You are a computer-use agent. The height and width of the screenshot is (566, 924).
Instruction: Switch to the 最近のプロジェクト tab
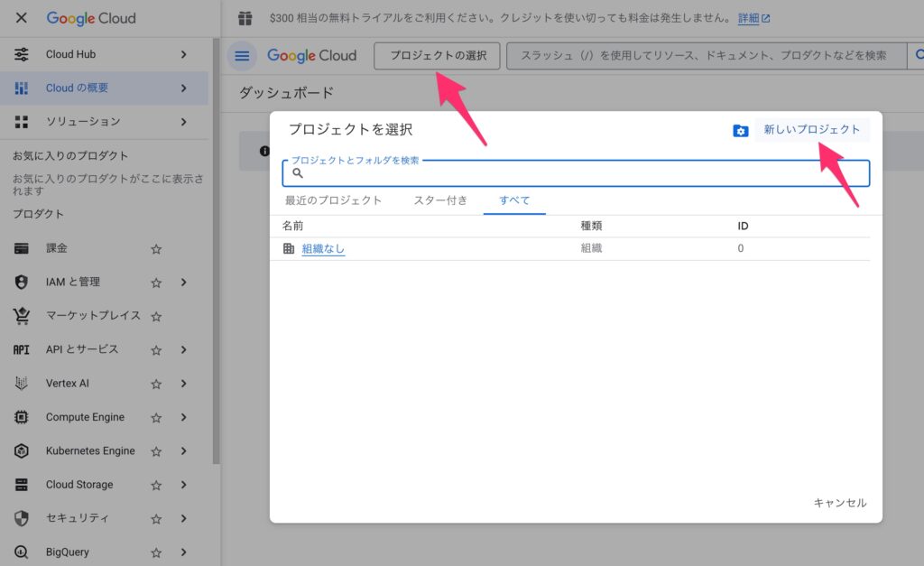[x=333, y=200]
